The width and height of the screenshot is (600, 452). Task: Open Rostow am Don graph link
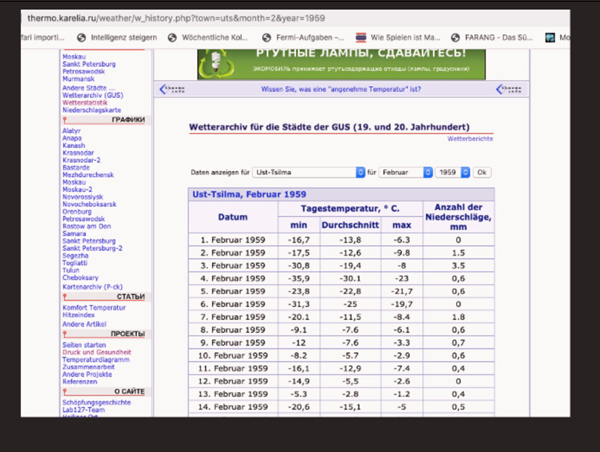point(86,226)
